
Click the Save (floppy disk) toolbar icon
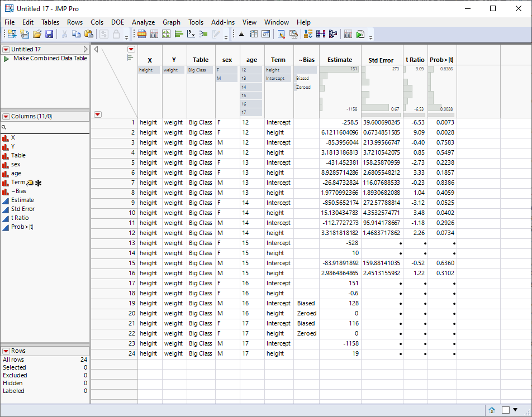(49, 34)
